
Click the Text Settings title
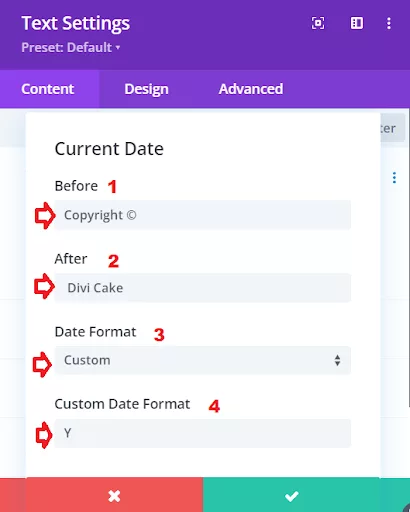click(x=76, y=24)
